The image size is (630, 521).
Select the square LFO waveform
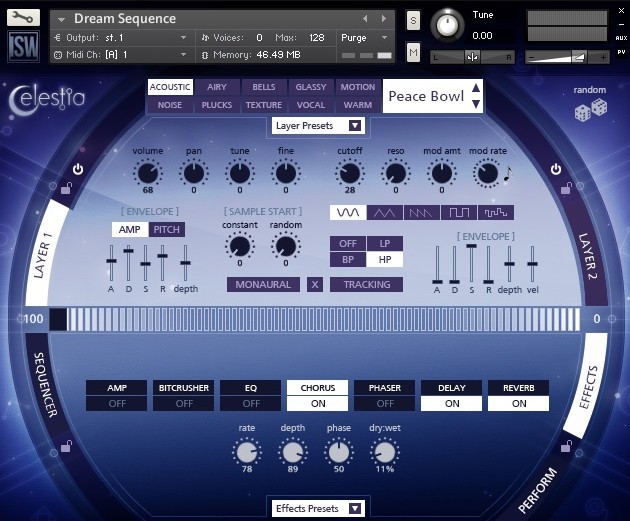coord(459,212)
